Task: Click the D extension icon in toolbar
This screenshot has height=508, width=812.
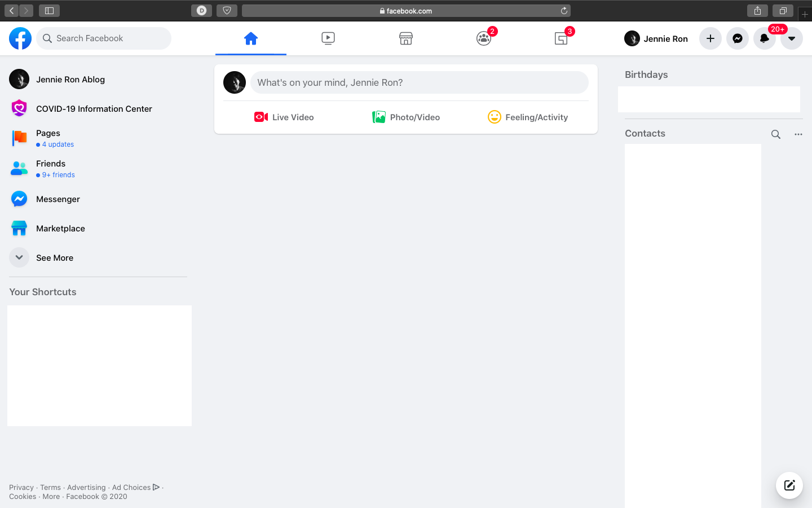Action: [201, 11]
